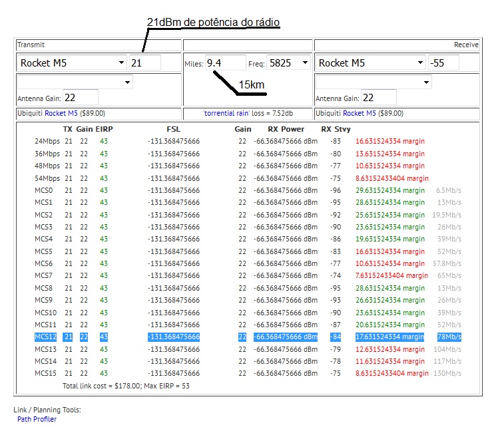The image size is (504, 433).
Task: Click the 29.631524334 margin value for MCS0
Action: 390,190
